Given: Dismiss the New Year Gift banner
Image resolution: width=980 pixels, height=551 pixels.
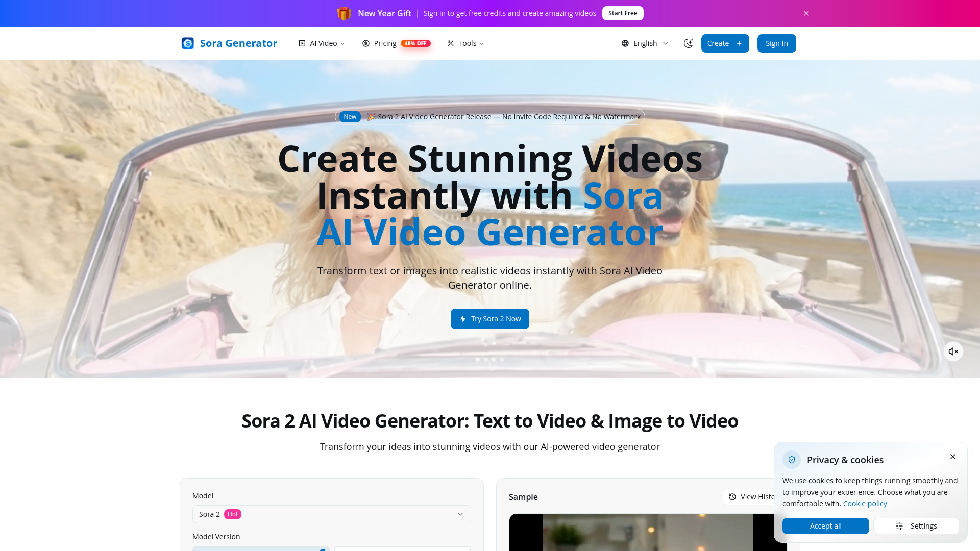Looking at the screenshot, I should pos(806,13).
